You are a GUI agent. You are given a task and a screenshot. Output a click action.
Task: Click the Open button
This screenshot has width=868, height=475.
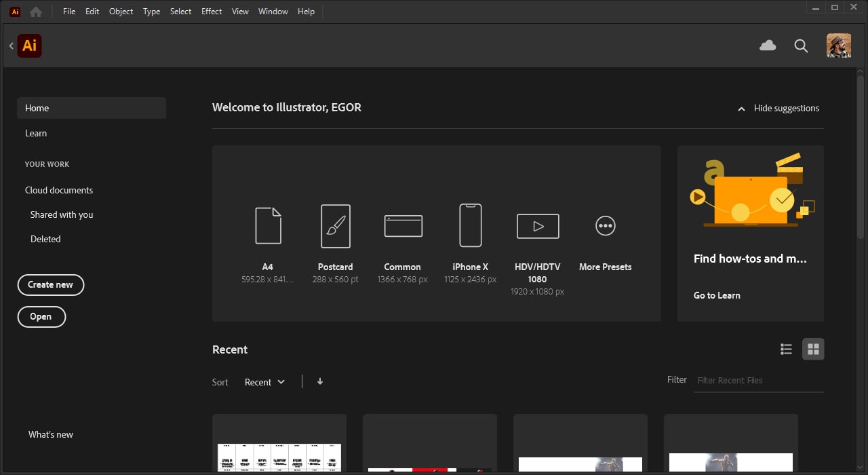(x=41, y=316)
